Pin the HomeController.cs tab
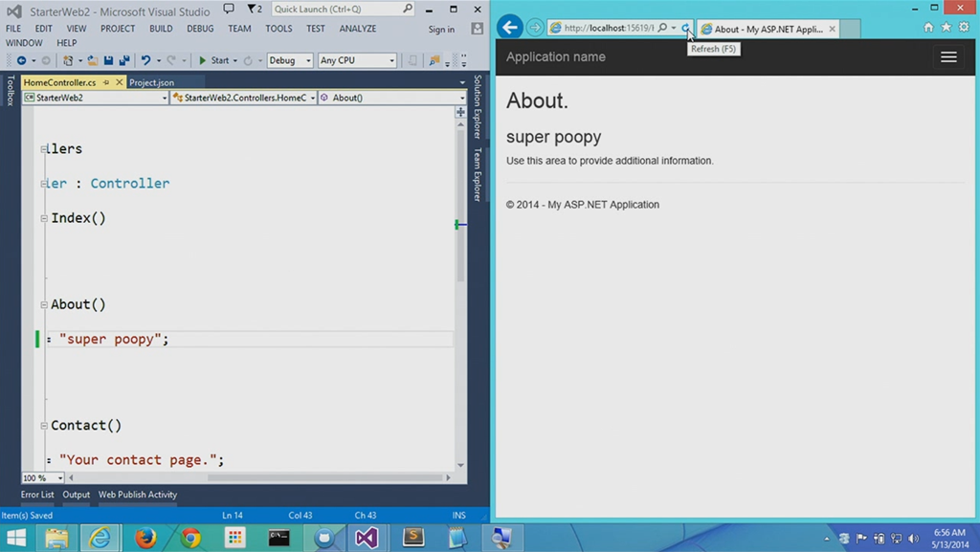980x552 pixels. point(106,82)
